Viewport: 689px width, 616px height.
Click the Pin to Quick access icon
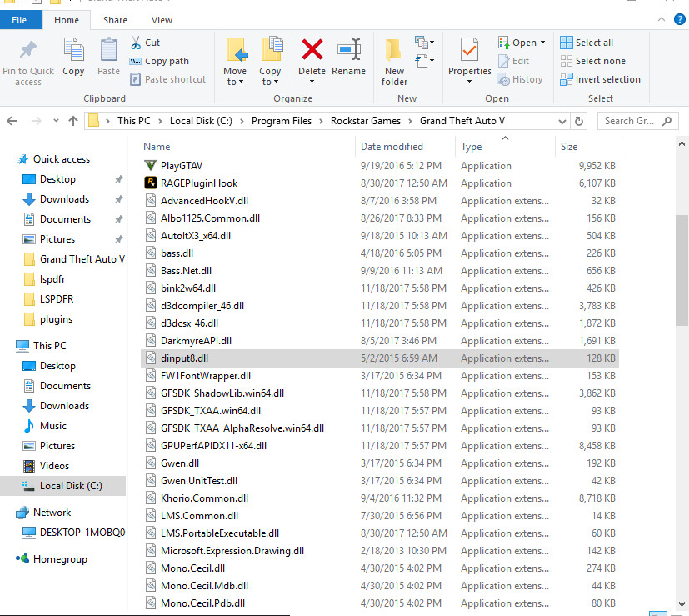pos(28,50)
